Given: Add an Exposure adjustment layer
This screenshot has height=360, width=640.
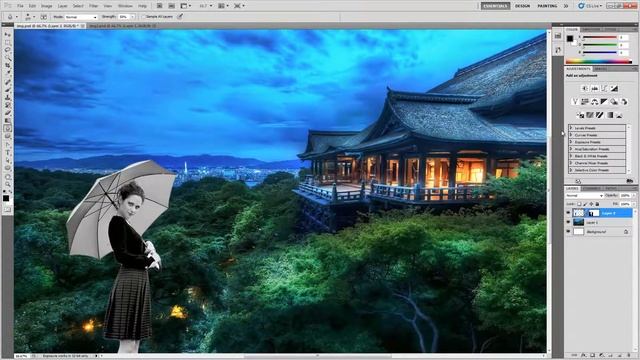Looking at the screenshot, I should (x=614, y=89).
